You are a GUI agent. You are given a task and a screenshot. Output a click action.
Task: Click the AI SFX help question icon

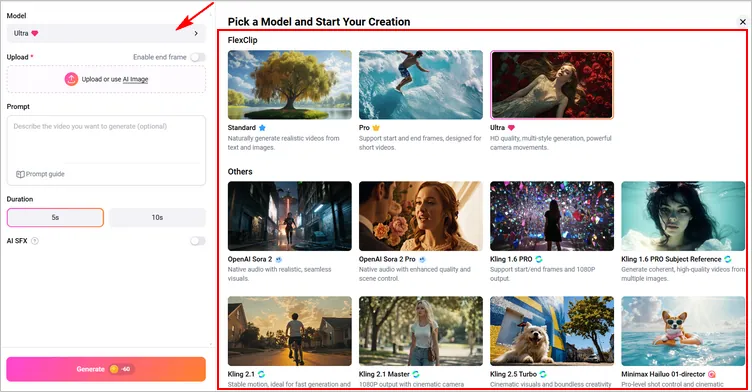[35, 241]
